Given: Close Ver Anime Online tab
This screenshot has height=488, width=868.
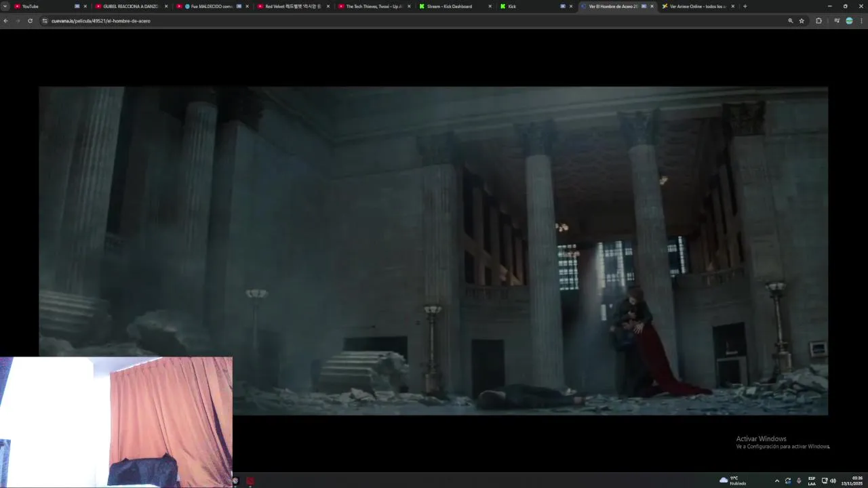Looking at the screenshot, I should [x=733, y=6].
